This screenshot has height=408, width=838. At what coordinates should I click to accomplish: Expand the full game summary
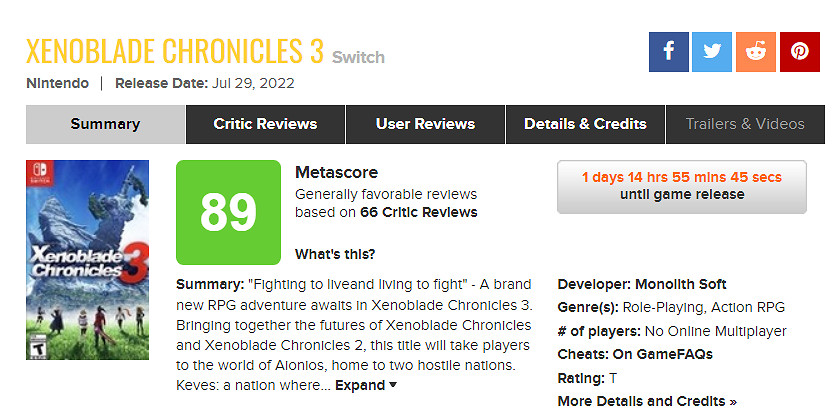pos(366,385)
